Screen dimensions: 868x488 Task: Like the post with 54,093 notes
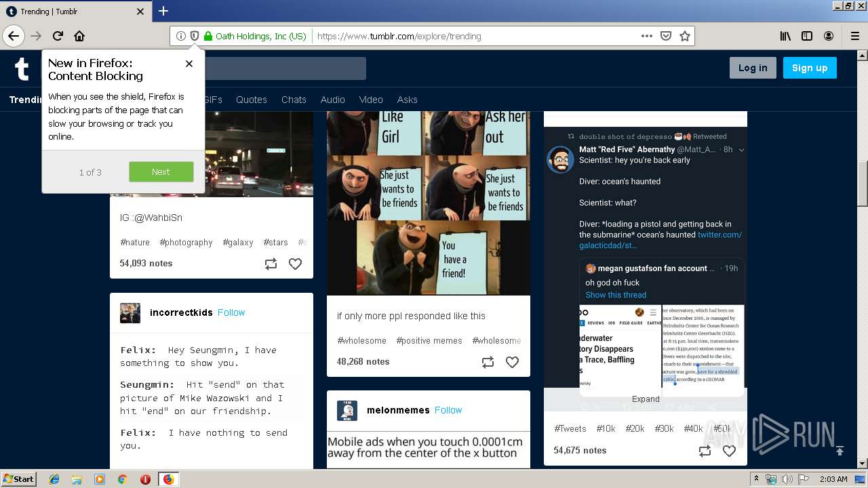[x=295, y=264]
